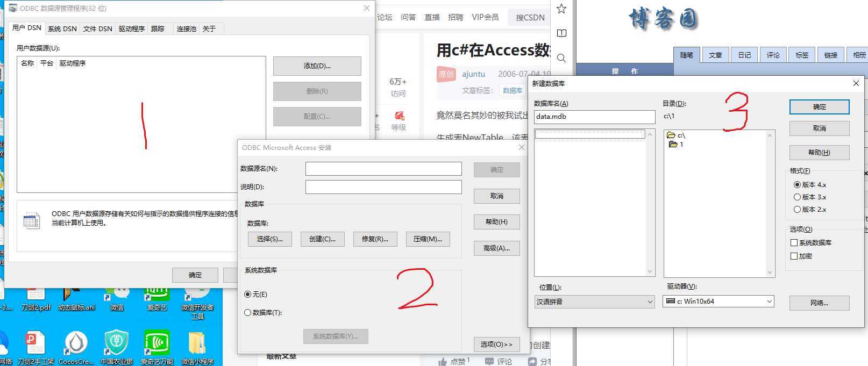Click the reading view book icon
Screen dimensions: 868x366
click(561, 33)
